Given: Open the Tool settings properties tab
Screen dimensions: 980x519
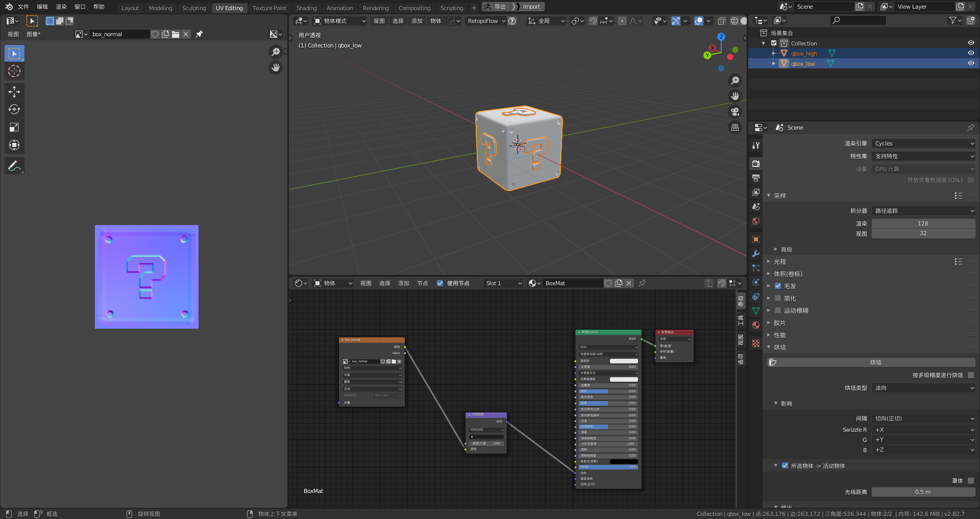Looking at the screenshot, I should [x=756, y=145].
